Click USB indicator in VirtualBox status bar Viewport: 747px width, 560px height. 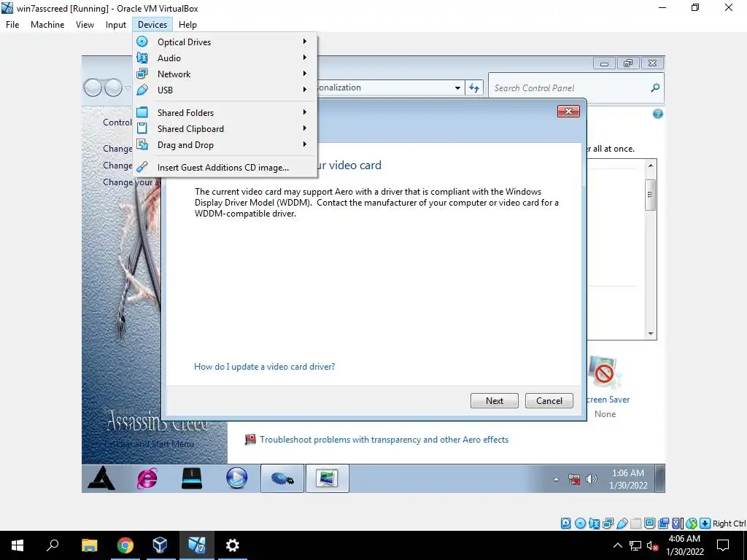tap(622, 524)
